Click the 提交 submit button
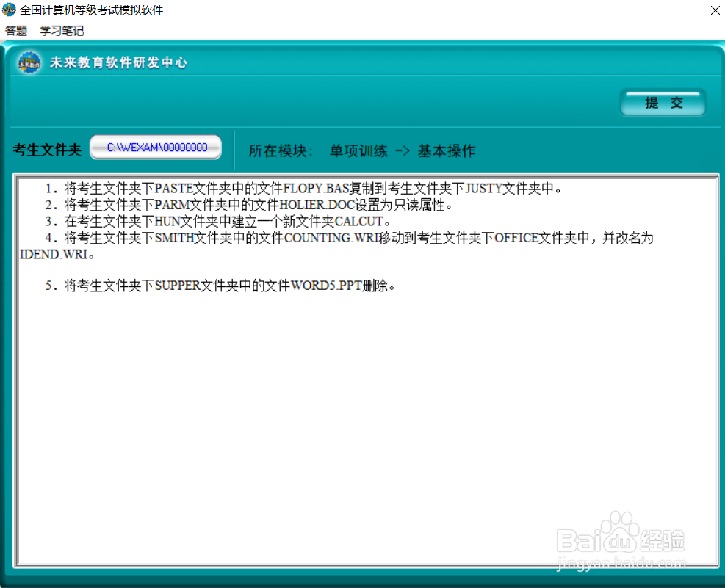725x588 pixels. pyautogui.click(x=663, y=103)
